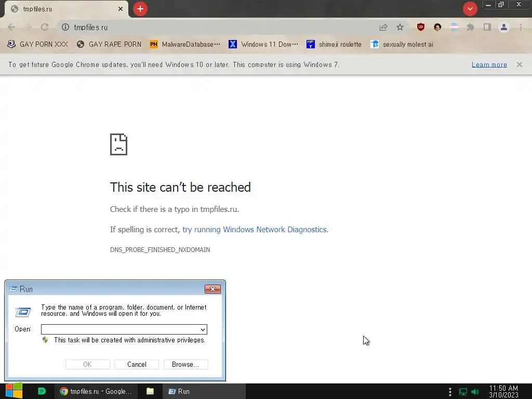Image resolution: width=532 pixels, height=399 pixels.
Task: Select the Run taskbar button
Action: click(204, 391)
